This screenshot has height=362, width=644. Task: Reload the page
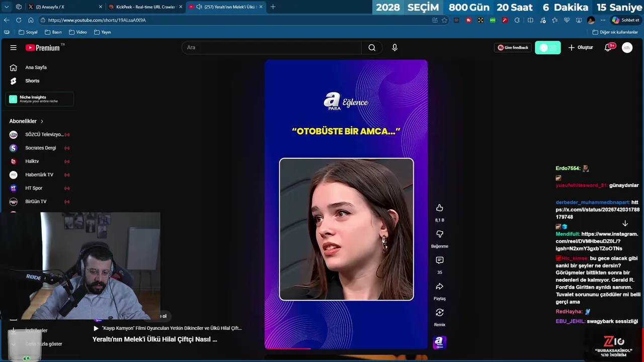(x=19, y=20)
